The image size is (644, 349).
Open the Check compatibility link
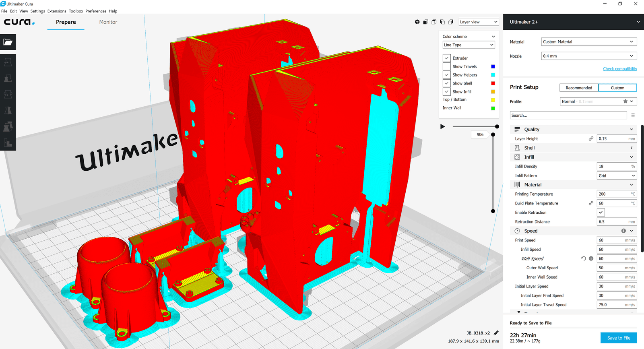point(620,69)
